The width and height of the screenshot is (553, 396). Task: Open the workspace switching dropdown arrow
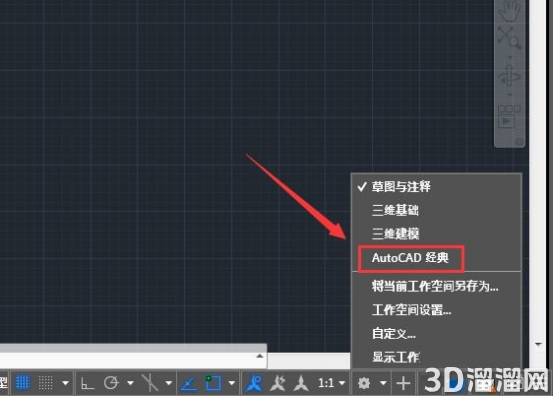[x=383, y=383]
